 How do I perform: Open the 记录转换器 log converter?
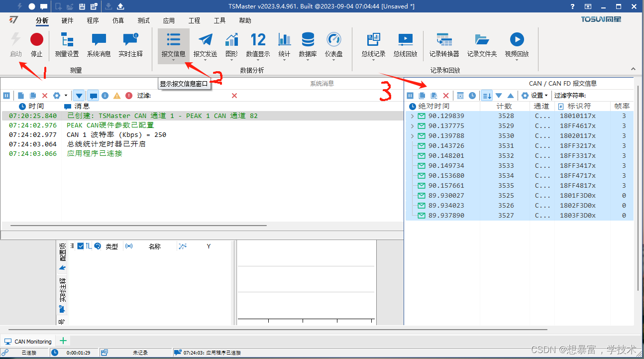point(444,45)
